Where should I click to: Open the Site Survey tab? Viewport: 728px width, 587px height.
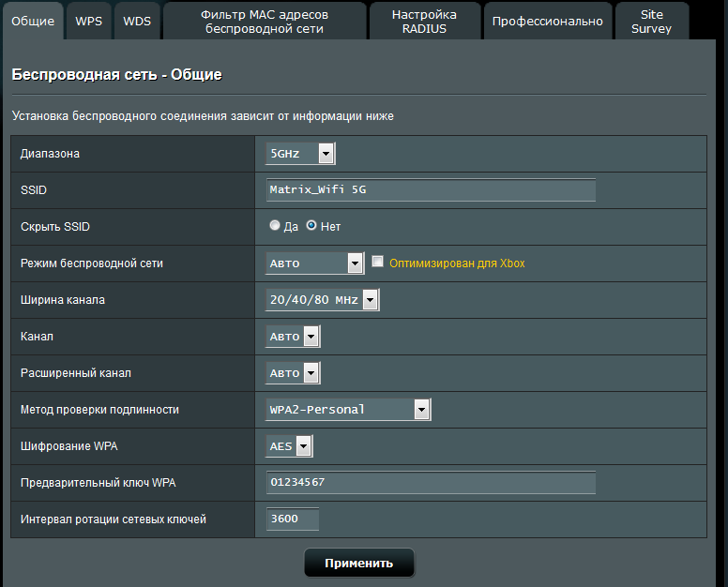click(x=651, y=21)
